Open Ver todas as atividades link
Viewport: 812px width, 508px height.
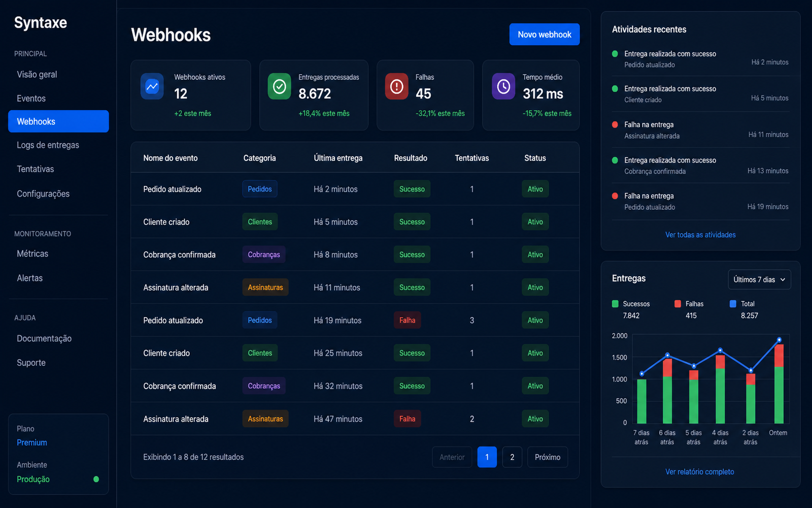tap(700, 235)
